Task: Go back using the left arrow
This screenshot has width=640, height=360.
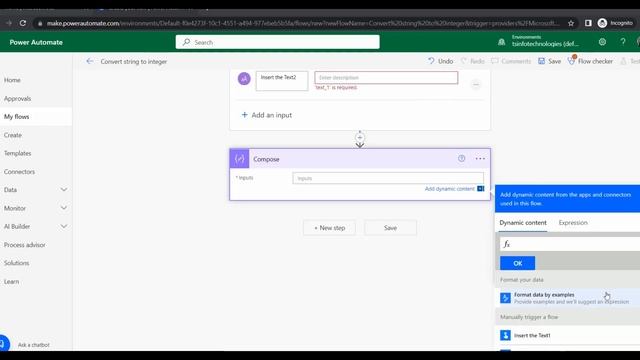Action: pos(90,61)
